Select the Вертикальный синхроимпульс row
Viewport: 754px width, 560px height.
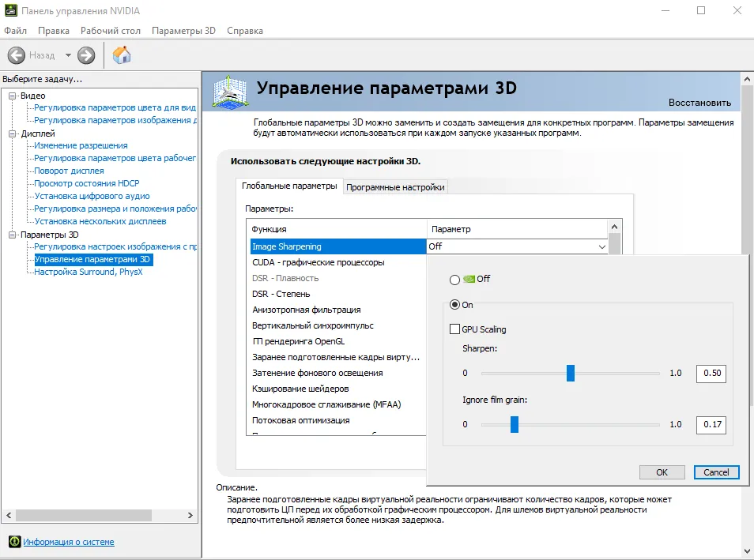click(338, 326)
